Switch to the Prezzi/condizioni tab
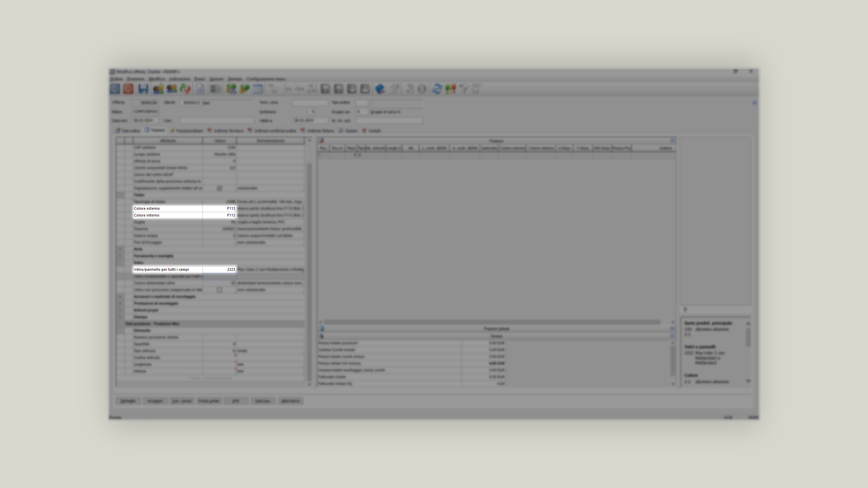Screen dimensions: 868x488 pyautogui.click(x=187, y=131)
